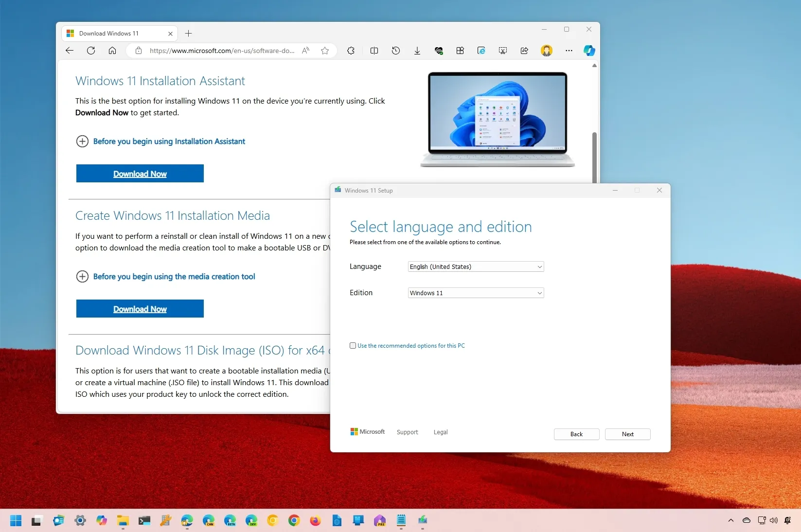This screenshot has height=532, width=801.
Task: Check Use the recommended options for this PC
Action: pyautogui.click(x=353, y=346)
